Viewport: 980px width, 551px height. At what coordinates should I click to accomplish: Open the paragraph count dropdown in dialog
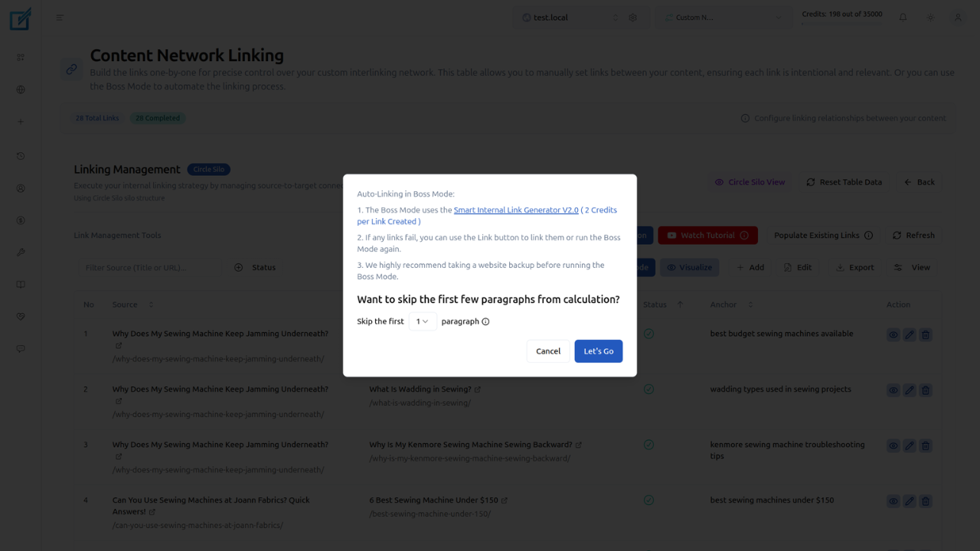point(422,321)
